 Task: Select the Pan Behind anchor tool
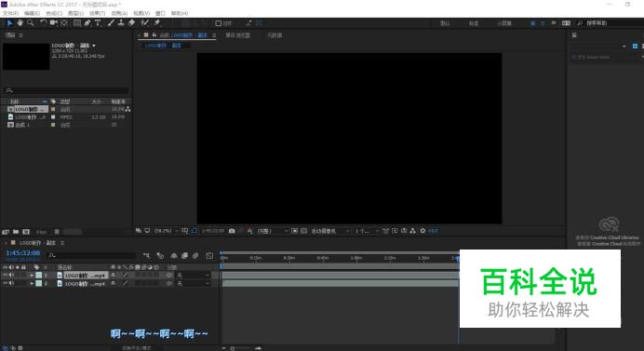pyautogui.click(x=64, y=23)
